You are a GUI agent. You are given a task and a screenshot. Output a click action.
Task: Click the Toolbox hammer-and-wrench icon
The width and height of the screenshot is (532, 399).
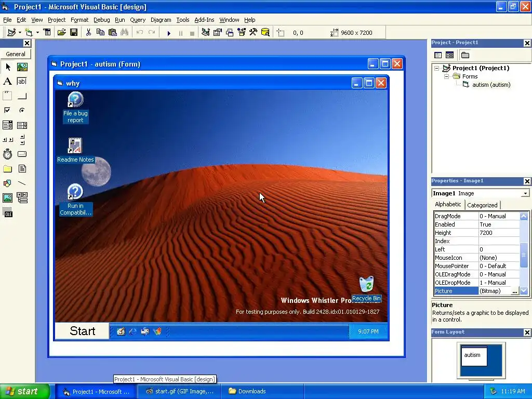[254, 32]
